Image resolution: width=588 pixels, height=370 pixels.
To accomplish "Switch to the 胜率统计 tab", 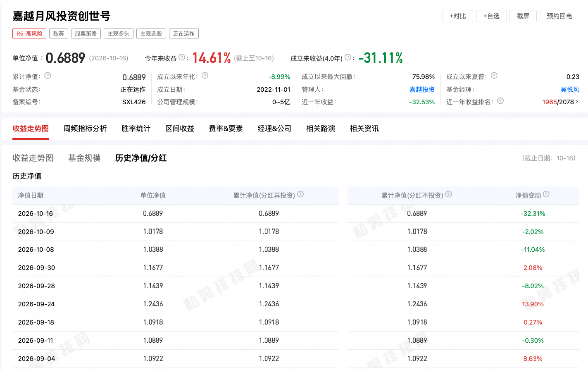I will tap(136, 129).
